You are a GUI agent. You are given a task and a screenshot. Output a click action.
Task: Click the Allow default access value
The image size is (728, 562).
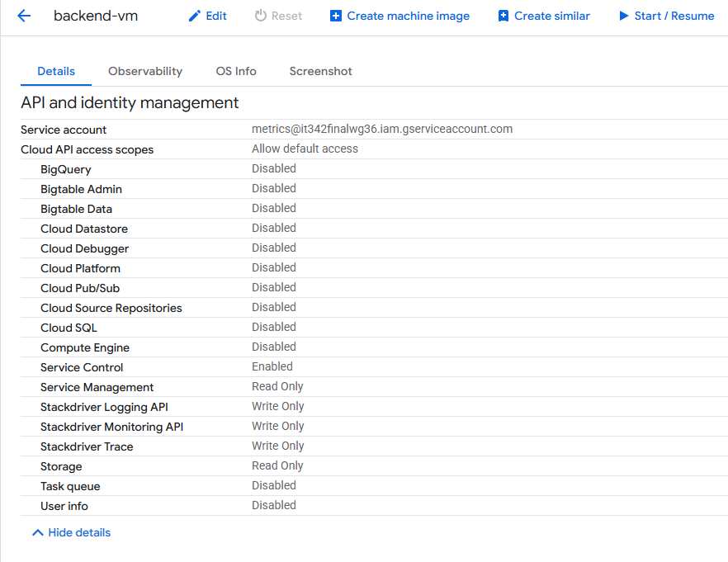(305, 149)
